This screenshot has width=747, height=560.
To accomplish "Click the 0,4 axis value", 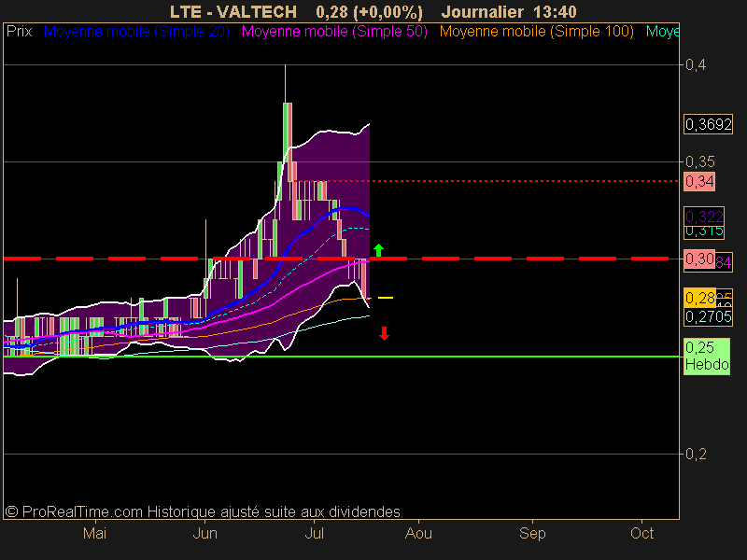I will point(696,64).
